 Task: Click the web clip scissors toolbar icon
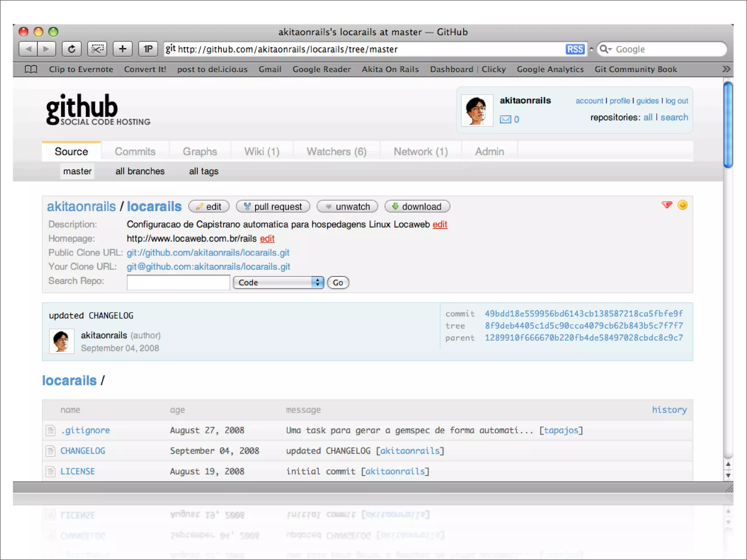point(97,49)
